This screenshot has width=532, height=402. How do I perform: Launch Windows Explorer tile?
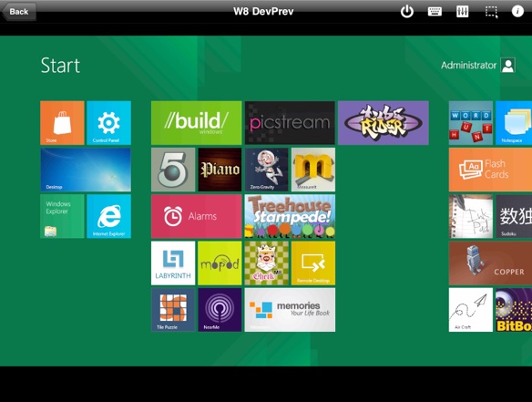click(x=62, y=216)
